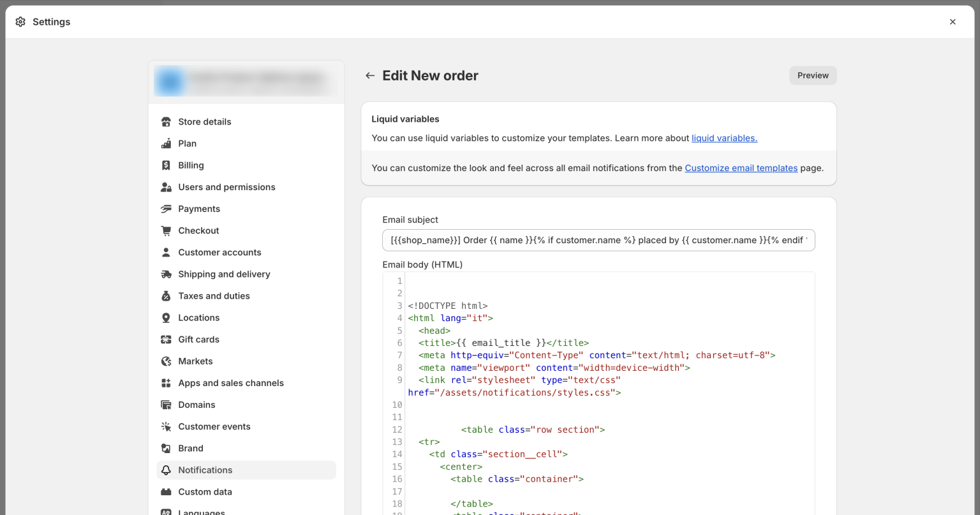Screen dimensions: 980x515
Task: Click the Markets globe icon
Action: pyautogui.click(x=166, y=361)
